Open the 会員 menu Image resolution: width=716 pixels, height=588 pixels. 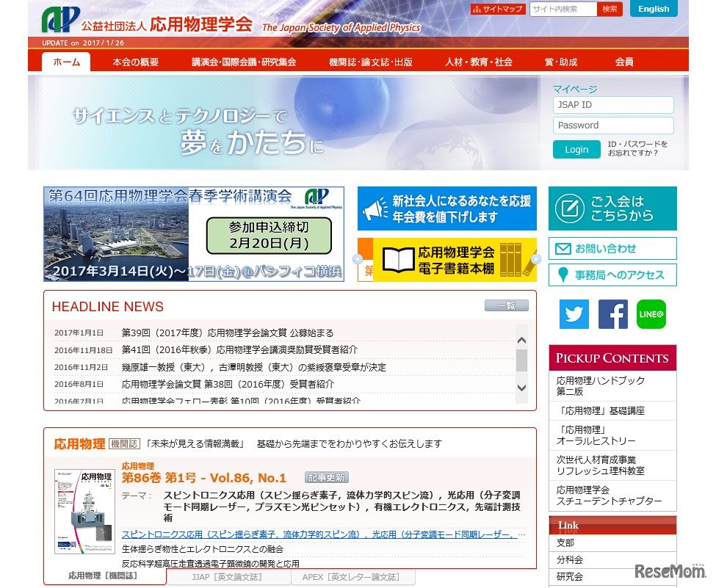pyautogui.click(x=623, y=62)
